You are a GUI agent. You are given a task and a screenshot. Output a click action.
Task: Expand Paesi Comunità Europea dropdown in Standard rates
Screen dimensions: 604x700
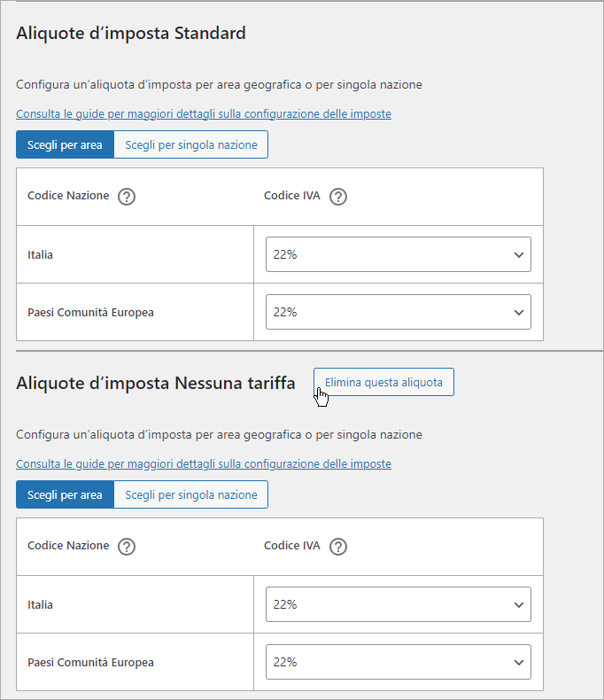point(398,312)
